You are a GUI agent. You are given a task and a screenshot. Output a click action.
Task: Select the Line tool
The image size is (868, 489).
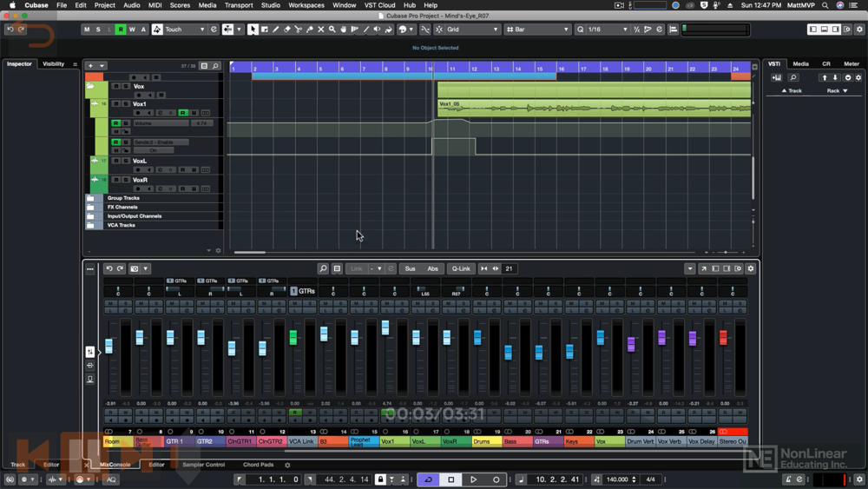[x=366, y=30]
